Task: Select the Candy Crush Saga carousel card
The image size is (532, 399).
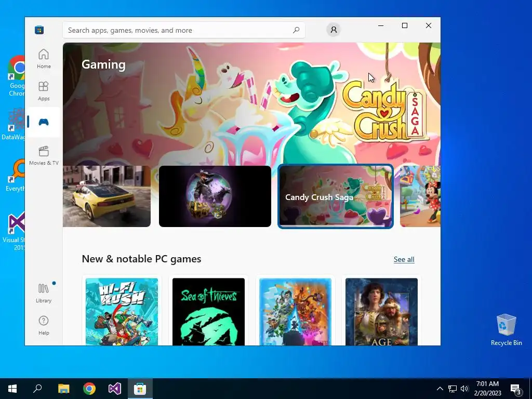Action: [x=336, y=196]
